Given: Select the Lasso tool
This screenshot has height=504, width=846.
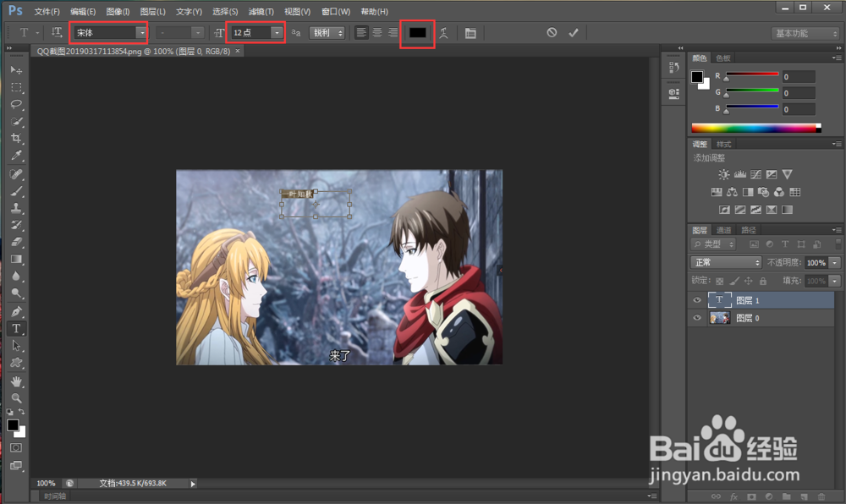Looking at the screenshot, I should tap(16, 104).
